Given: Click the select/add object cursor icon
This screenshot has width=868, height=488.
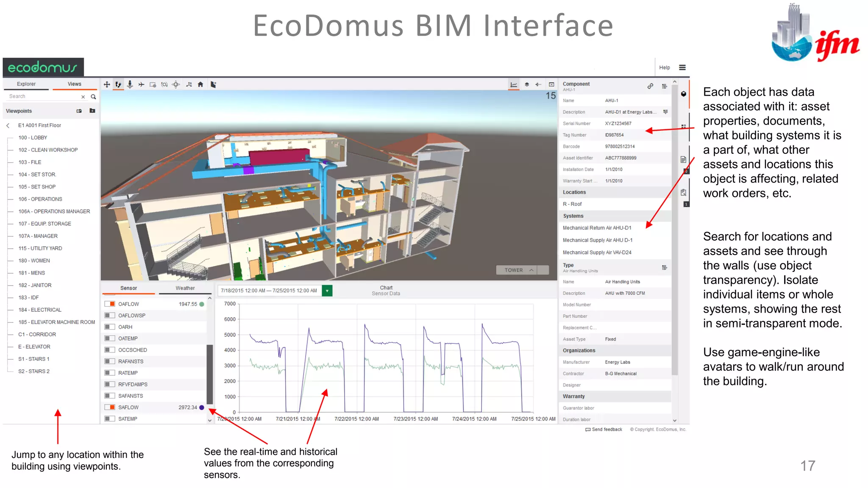Looking at the screenshot, I should 213,85.
